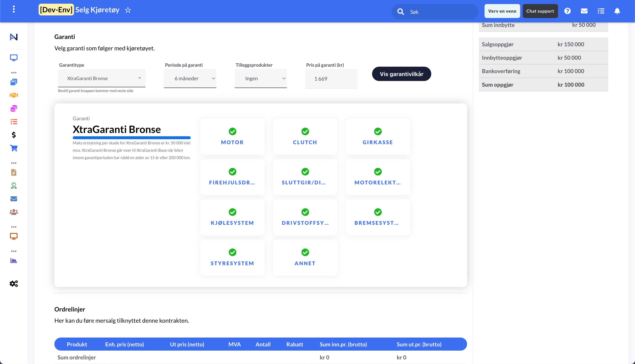Click the Verv en venn button
Image resolution: width=635 pixels, height=364 pixels.
point(502,11)
